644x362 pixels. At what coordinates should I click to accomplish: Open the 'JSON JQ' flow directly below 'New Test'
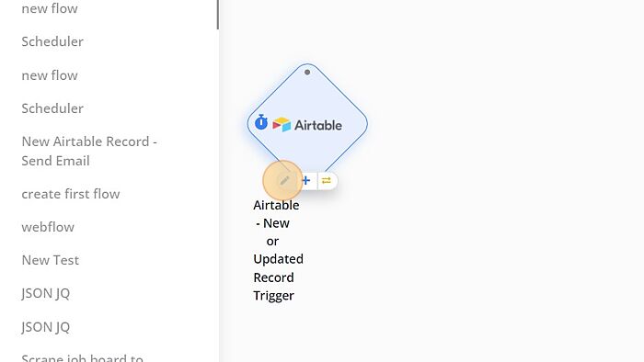pyautogui.click(x=46, y=293)
